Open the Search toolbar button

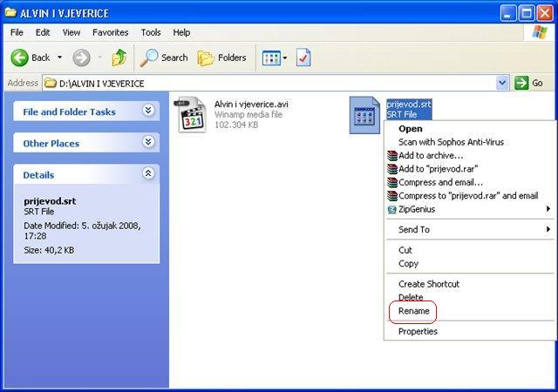click(164, 57)
